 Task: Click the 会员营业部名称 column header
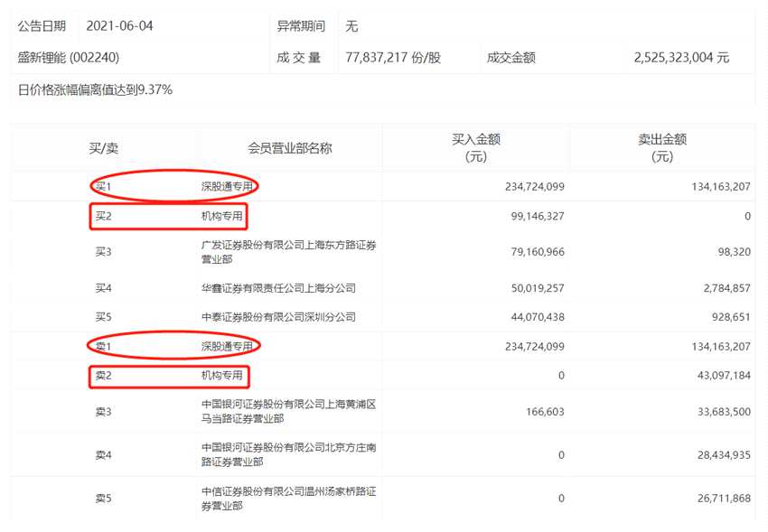[x=289, y=148]
